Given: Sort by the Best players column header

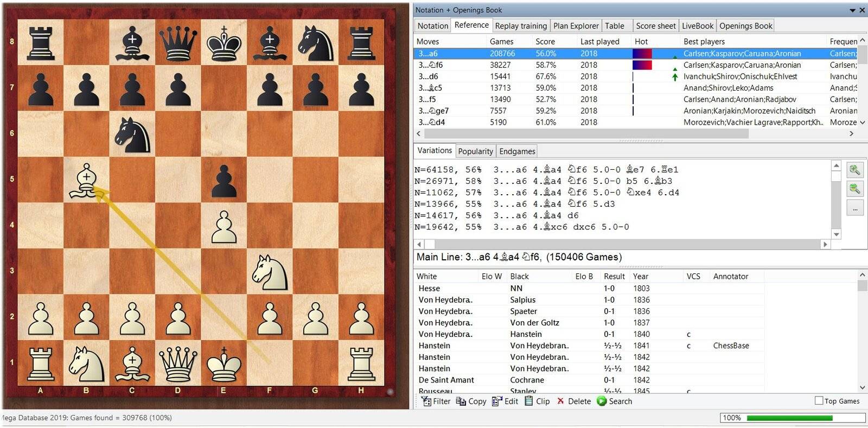Looking at the screenshot, I should click(x=704, y=41).
